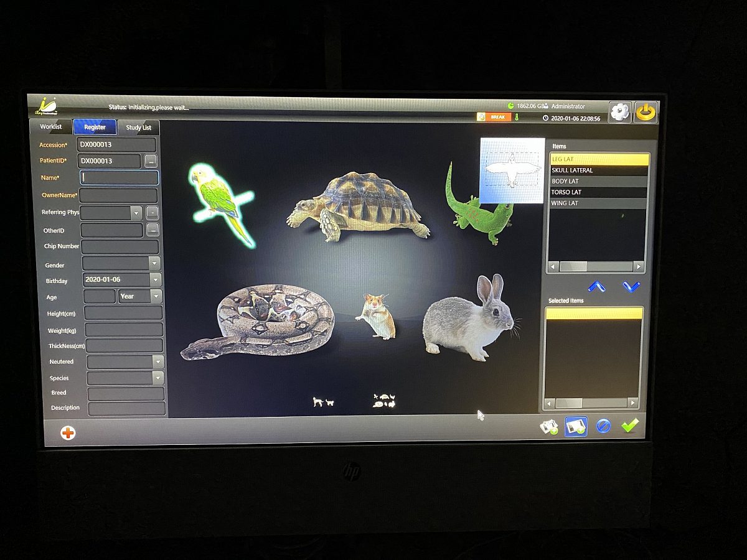This screenshot has height=560, width=747.
Task: Select the rabbit species image
Action: 469,318
